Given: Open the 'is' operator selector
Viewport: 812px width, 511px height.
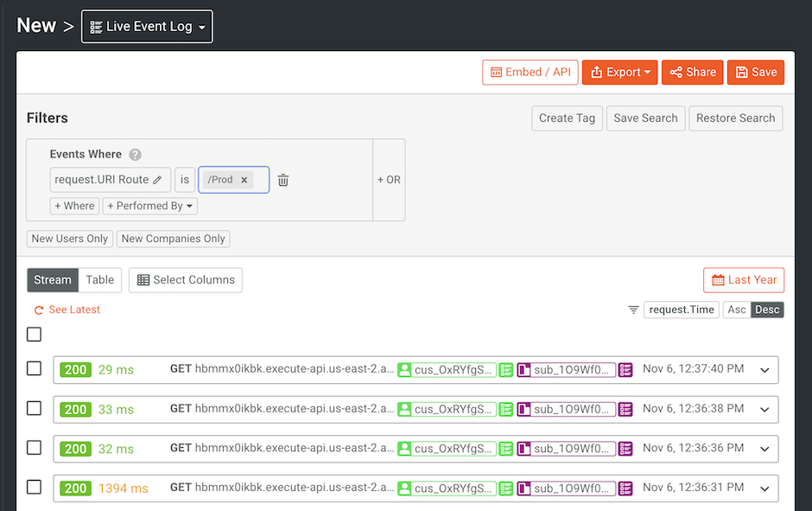Looking at the screenshot, I should click(185, 180).
